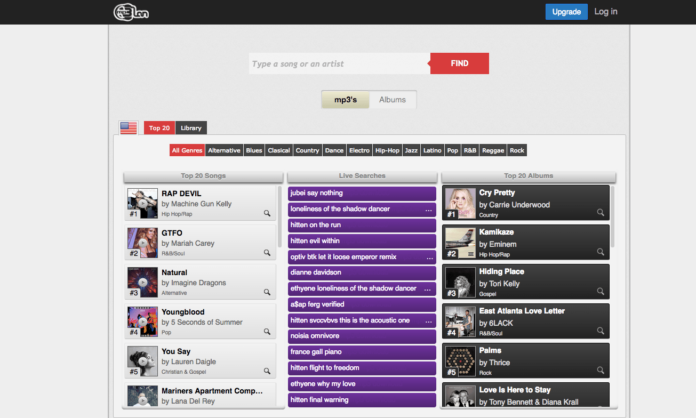The image size is (696, 418).
Task: Switch search mode to Albums
Action: click(x=392, y=100)
